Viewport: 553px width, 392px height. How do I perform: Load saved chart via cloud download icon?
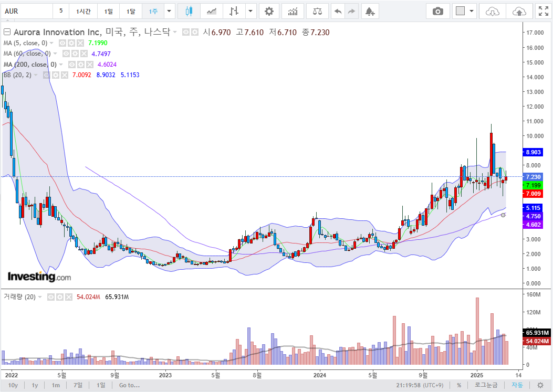pos(492,11)
